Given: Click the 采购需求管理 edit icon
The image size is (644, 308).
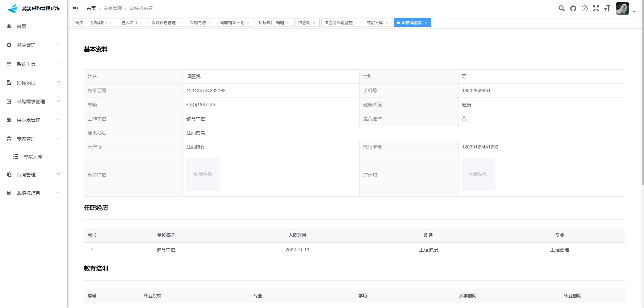Looking at the screenshot, I should point(9,101).
